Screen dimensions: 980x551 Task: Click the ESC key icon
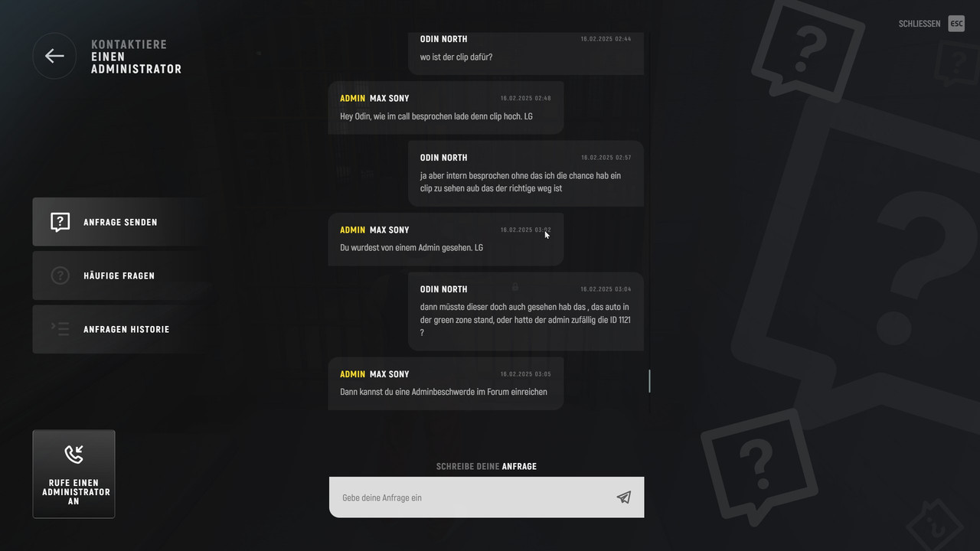tap(956, 24)
